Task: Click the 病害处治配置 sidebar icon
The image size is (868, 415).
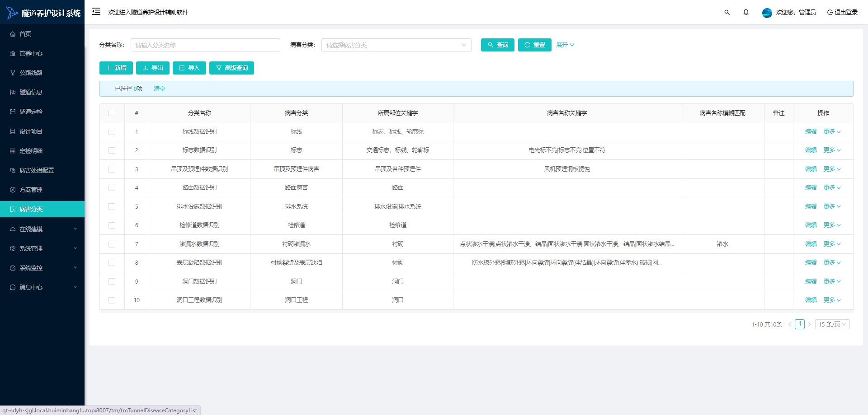Action: pos(13,170)
